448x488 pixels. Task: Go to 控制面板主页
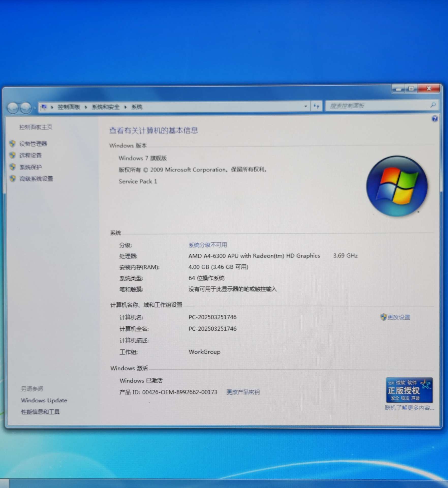pos(36,127)
